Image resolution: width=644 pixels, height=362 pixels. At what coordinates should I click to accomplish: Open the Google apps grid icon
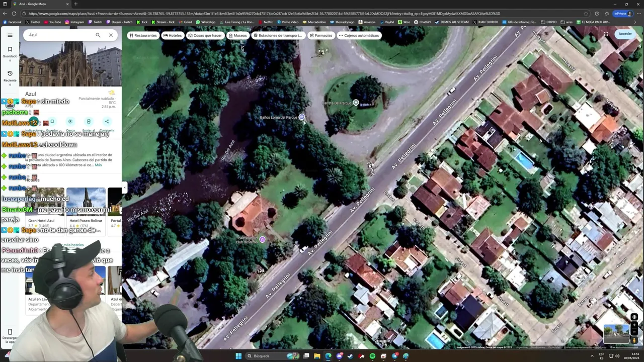click(606, 34)
